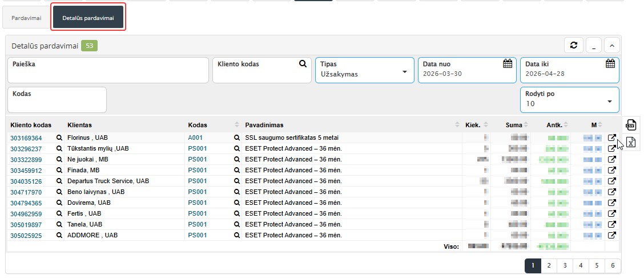The image size is (644, 279).
Task: Open client code 304794365 link
Action: point(26,203)
